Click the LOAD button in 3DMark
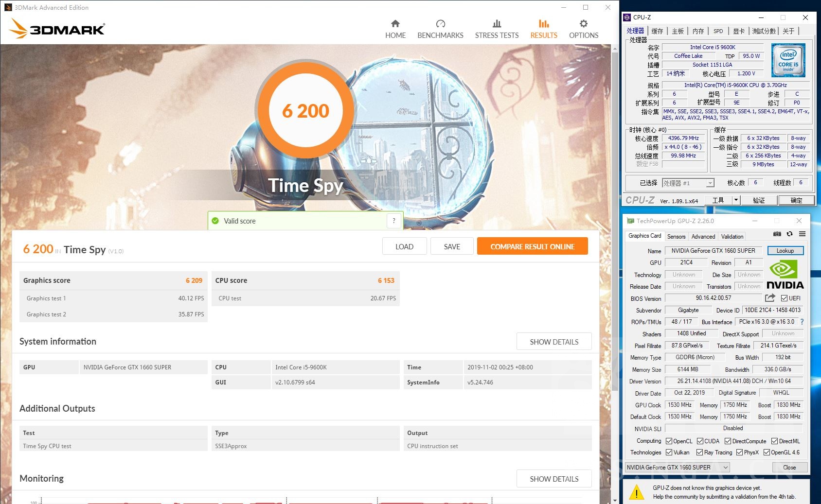 pyautogui.click(x=404, y=246)
